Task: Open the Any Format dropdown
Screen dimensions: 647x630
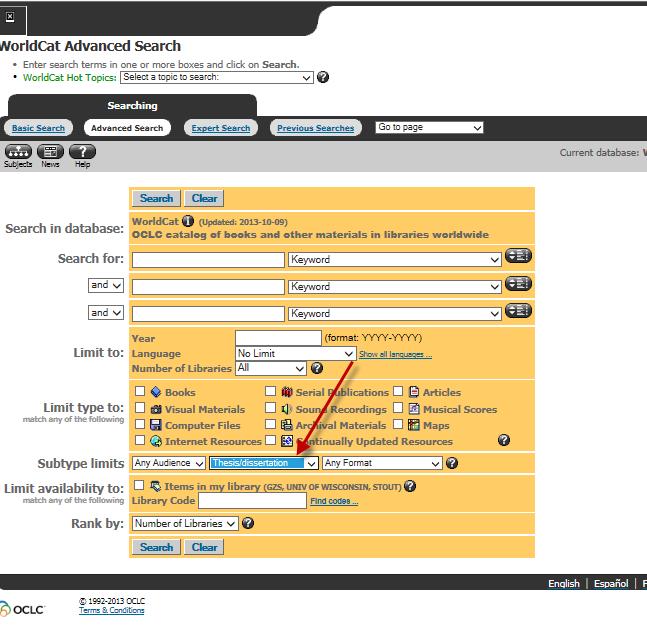Action: [x=382, y=463]
